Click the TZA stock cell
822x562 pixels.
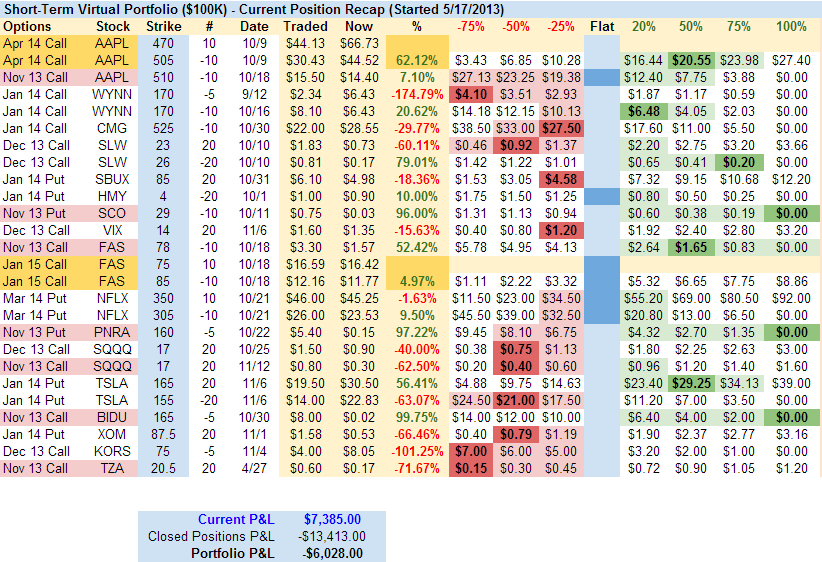click(113, 468)
